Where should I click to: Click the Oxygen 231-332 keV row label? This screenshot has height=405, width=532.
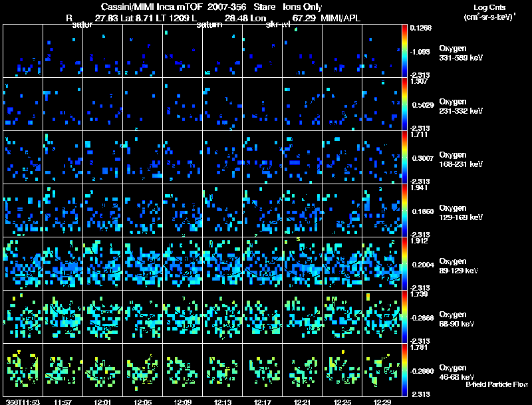click(461, 105)
